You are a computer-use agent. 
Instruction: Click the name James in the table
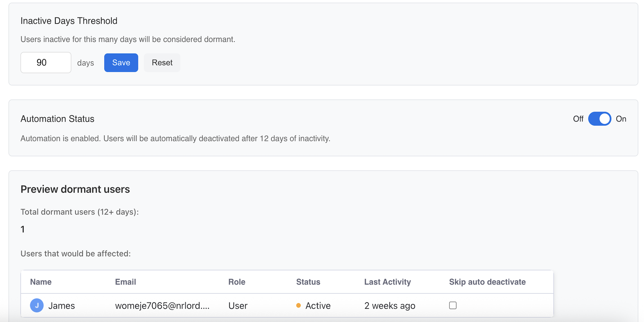coord(61,306)
